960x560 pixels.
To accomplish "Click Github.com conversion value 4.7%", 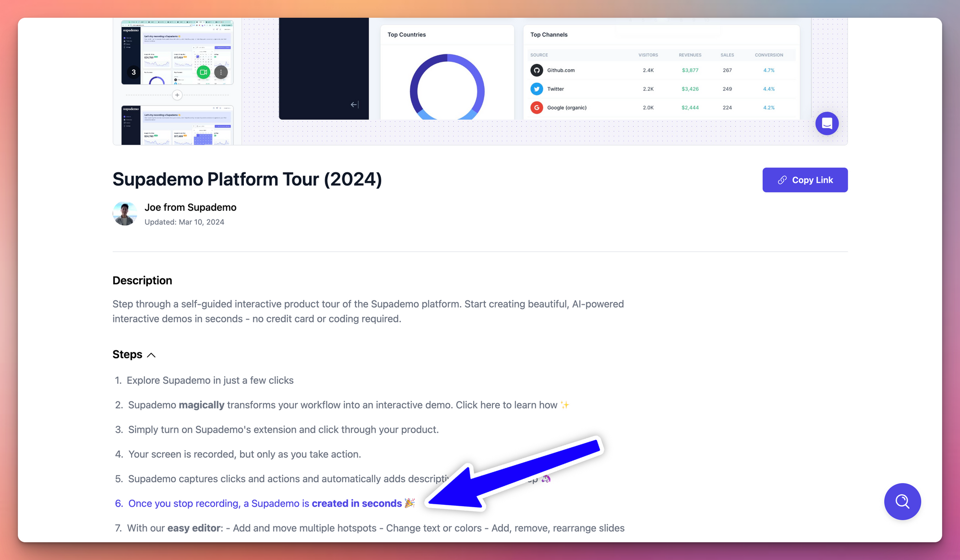I will coord(768,70).
